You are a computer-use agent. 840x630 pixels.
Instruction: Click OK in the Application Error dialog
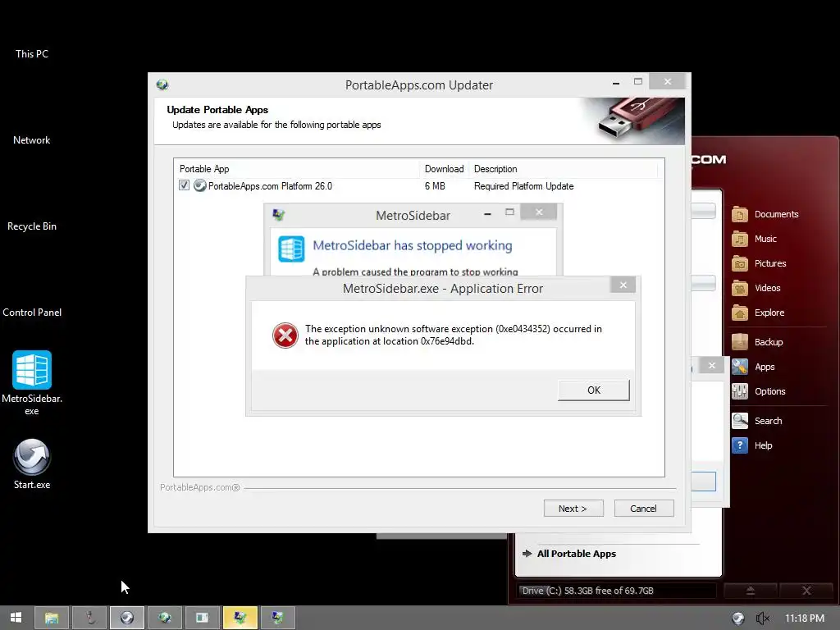tap(594, 390)
